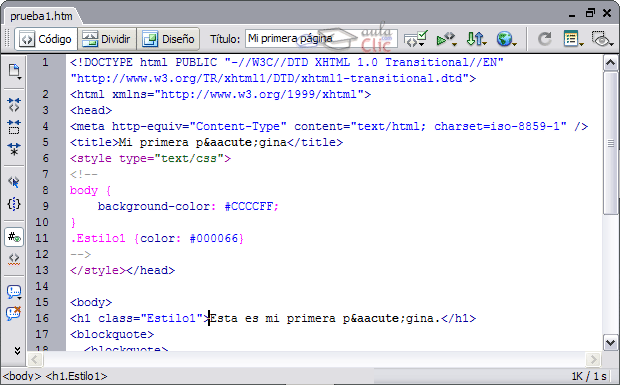Click the .Estilo1 selector in code
Viewport: 620px width, 385px height.
pos(98,238)
